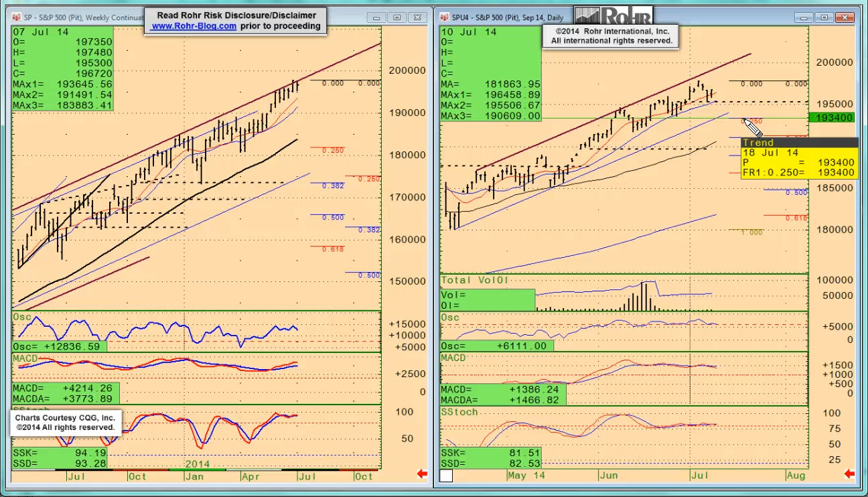Click red arrow at bottom of weekly chart
Viewport: 868px width, 497px height.
422,474
